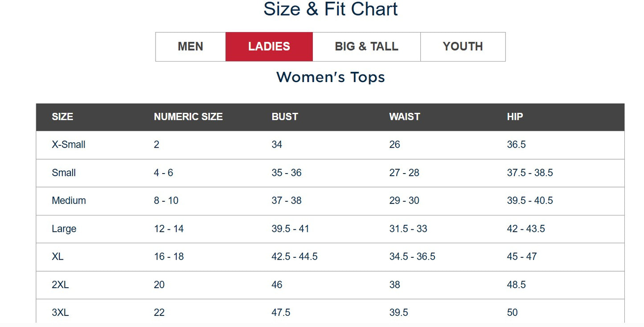Switch to the MEN size tab

click(x=190, y=46)
